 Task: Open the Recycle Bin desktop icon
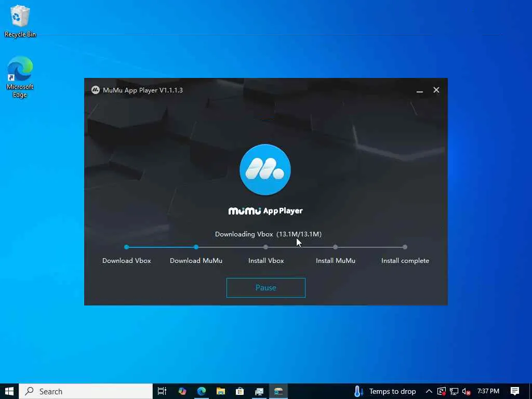point(20,21)
